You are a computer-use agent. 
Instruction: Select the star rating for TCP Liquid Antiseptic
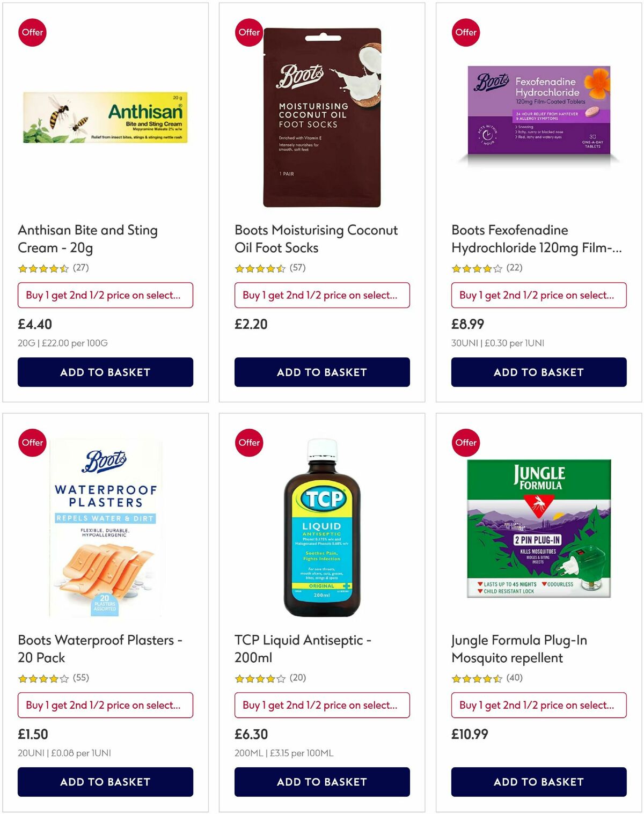(260, 678)
